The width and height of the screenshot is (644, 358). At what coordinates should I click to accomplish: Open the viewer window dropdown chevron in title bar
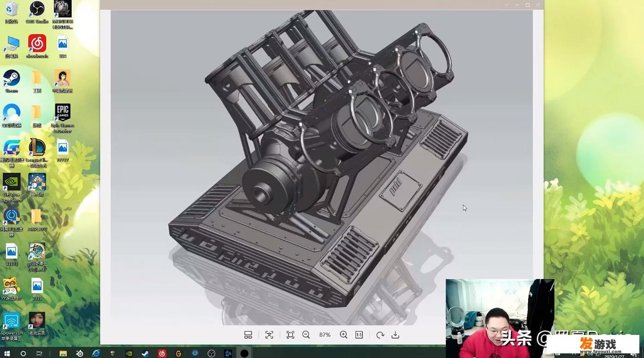pyautogui.click(x=506, y=5)
